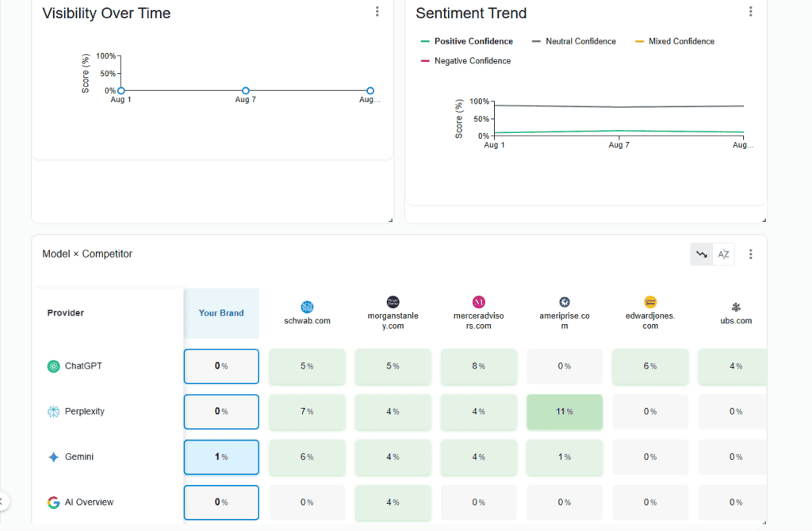Image resolution: width=812 pixels, height=531 pixels.
Task: Click Gemini Your Brand 1% cell
Action: click(221, 457)
